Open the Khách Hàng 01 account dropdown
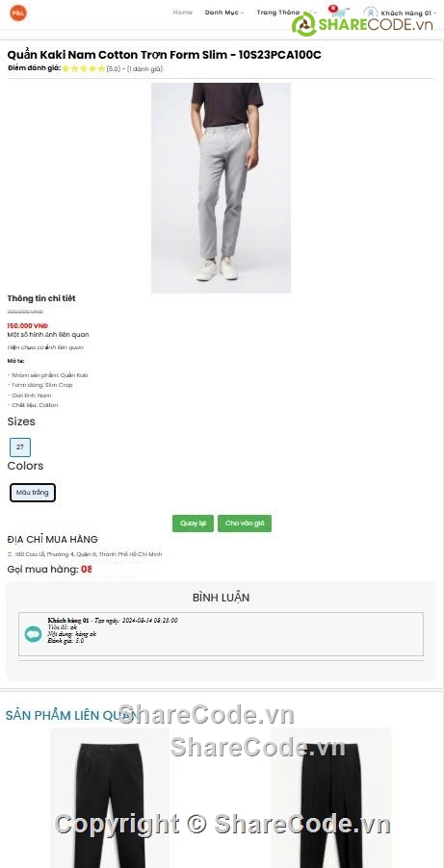The width and height of the screenshot is (444, 868). pos(408,13)
